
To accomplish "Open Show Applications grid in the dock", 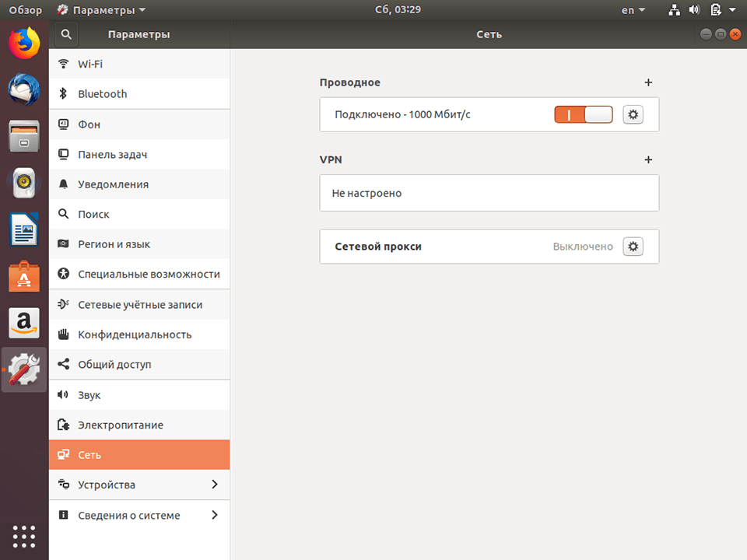I will coord(23,537).
